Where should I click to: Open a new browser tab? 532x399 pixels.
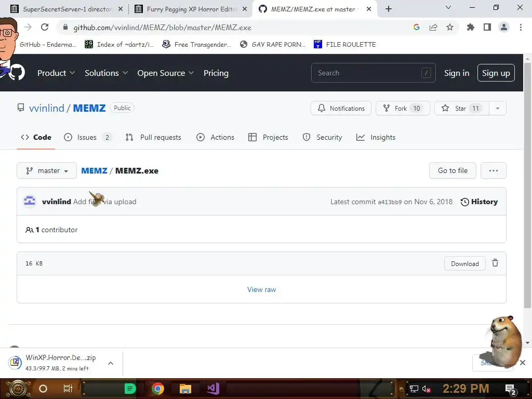point(389,9)
